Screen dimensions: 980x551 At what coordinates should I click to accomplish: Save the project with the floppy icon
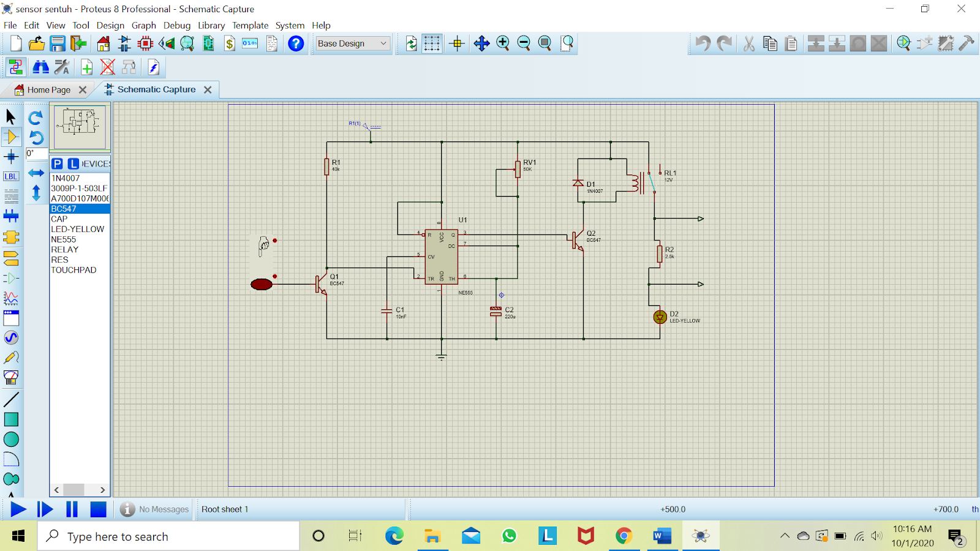[58, 43]
